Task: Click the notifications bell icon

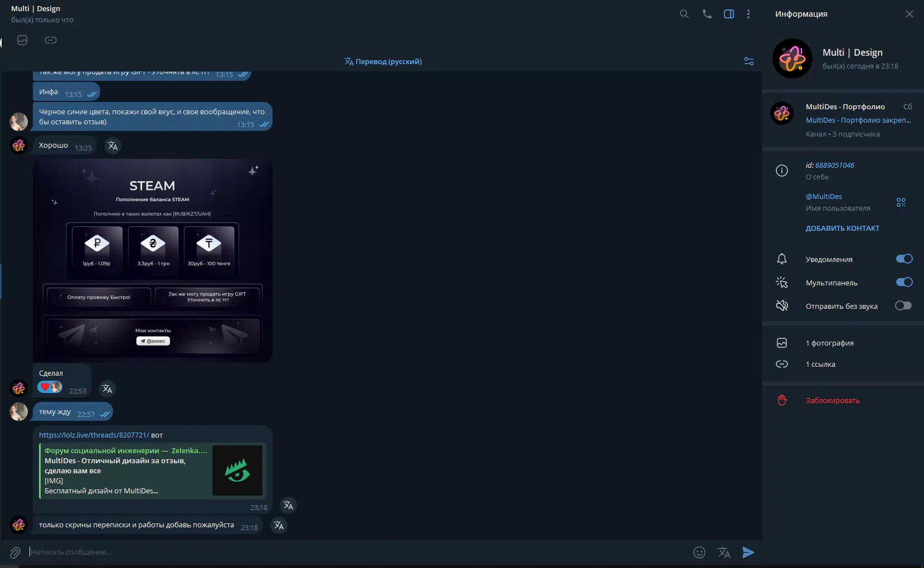Action: pos(782,259)
